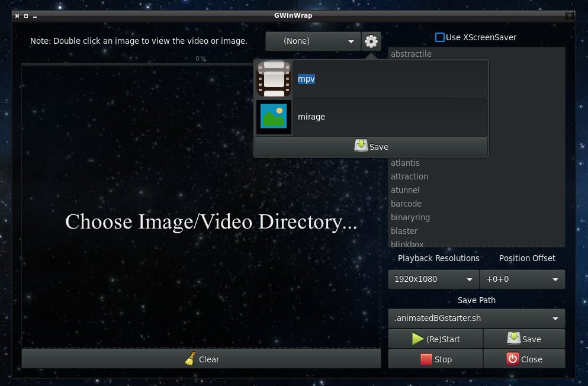The width and height of the screenshot is (588, 386).
Task: Select binaryring screensaver
Action: point(476,217)
